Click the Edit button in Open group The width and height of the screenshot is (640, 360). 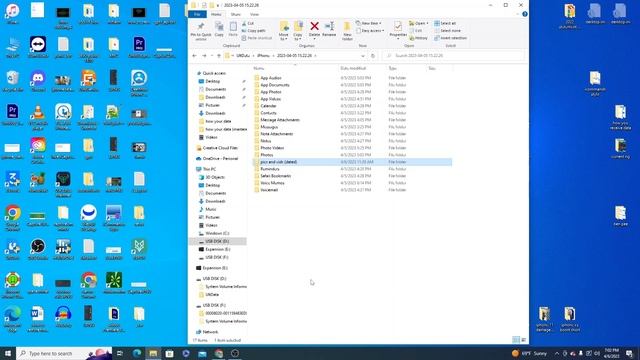tap(416, 31)
